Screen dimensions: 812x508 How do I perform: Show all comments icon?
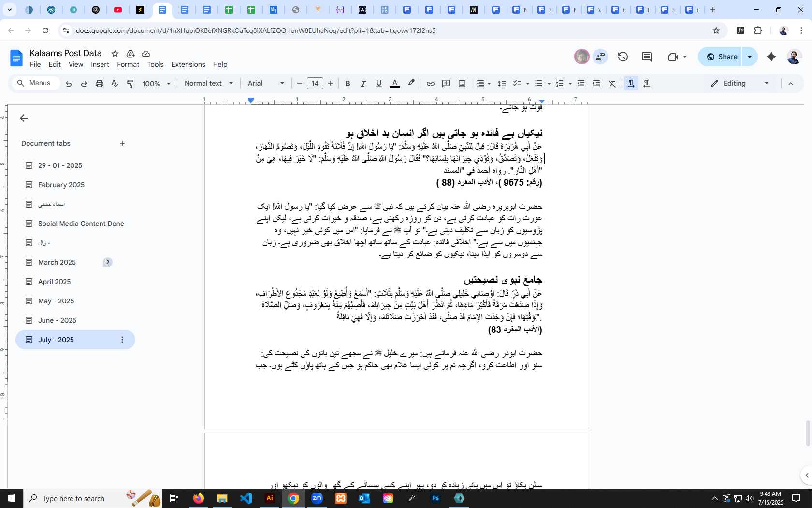[647, 57]
